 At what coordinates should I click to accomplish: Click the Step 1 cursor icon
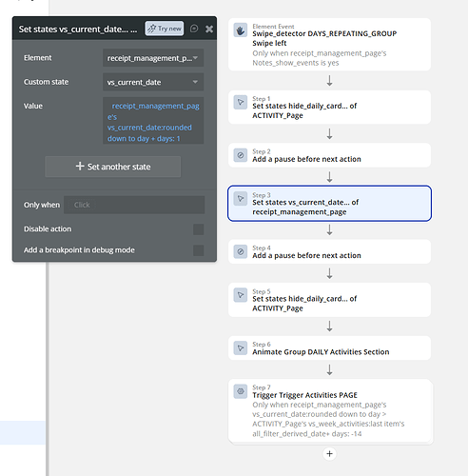point(241,103)
